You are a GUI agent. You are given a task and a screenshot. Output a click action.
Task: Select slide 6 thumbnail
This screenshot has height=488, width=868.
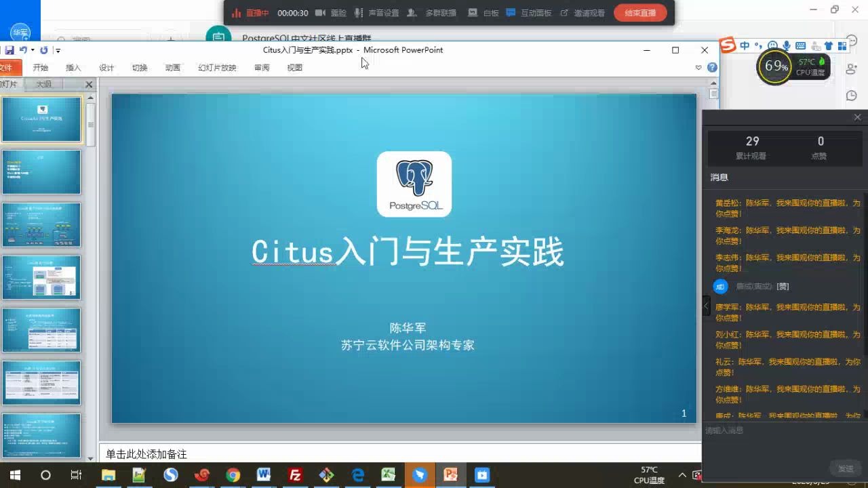point(41,383)
